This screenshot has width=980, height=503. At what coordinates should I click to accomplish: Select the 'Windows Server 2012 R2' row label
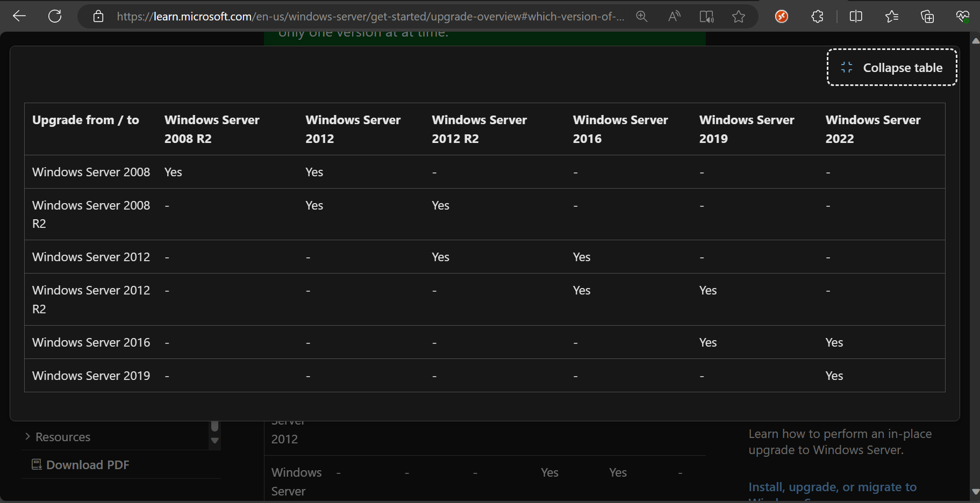click(91, 299)
